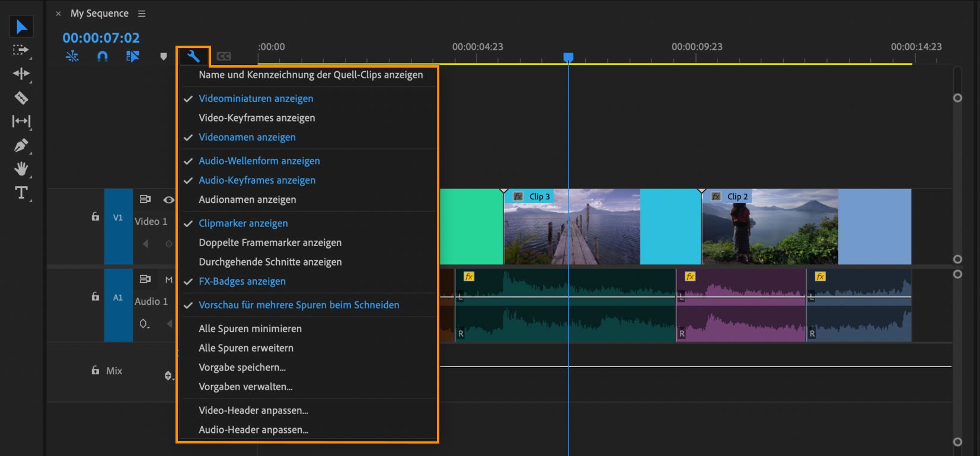Select the Razor tool
This screenshot has width=980, height=456.
point(21,98)
